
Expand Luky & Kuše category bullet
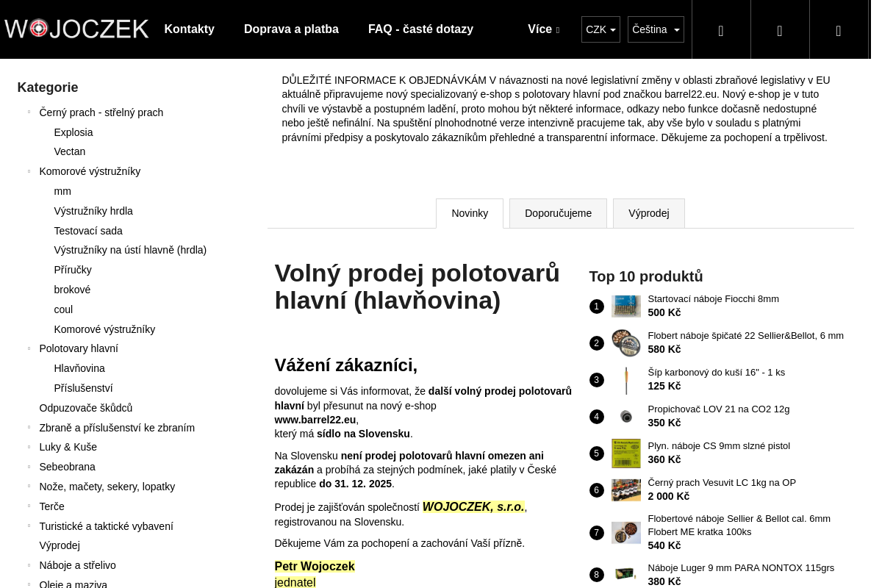tap(29, 447)
